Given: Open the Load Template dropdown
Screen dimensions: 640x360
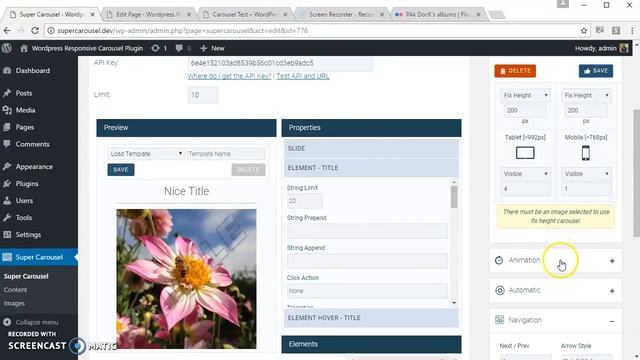Looking at the screenshot, I should 146,154.
